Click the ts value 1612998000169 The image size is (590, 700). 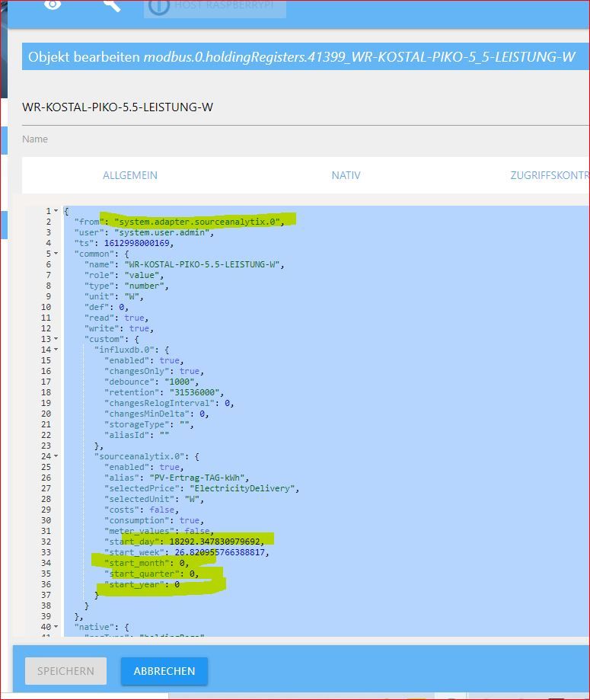[x=136, y=243]
